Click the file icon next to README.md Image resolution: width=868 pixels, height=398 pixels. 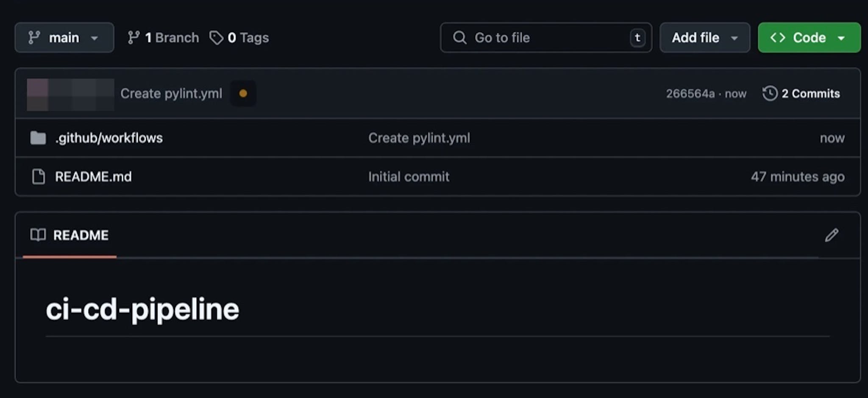(x=39, y=176)
